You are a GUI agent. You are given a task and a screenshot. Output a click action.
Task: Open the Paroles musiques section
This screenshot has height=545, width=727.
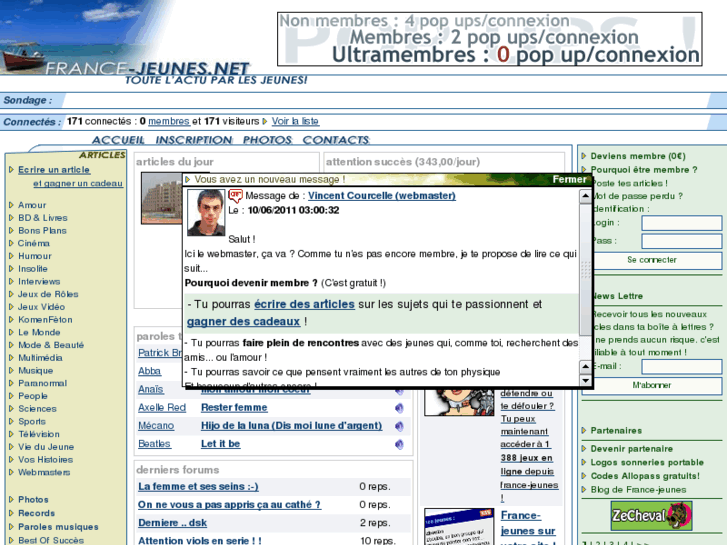58,527
